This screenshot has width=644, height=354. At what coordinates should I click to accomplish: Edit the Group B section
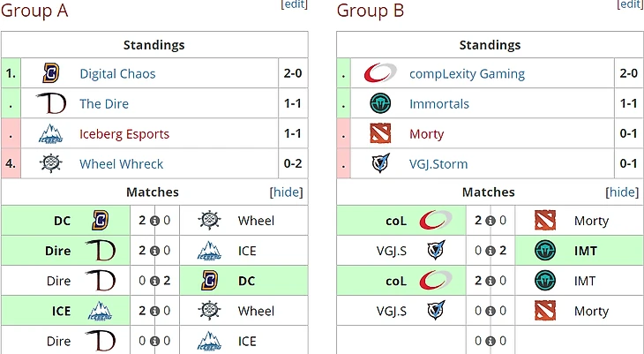pos(630,4)
